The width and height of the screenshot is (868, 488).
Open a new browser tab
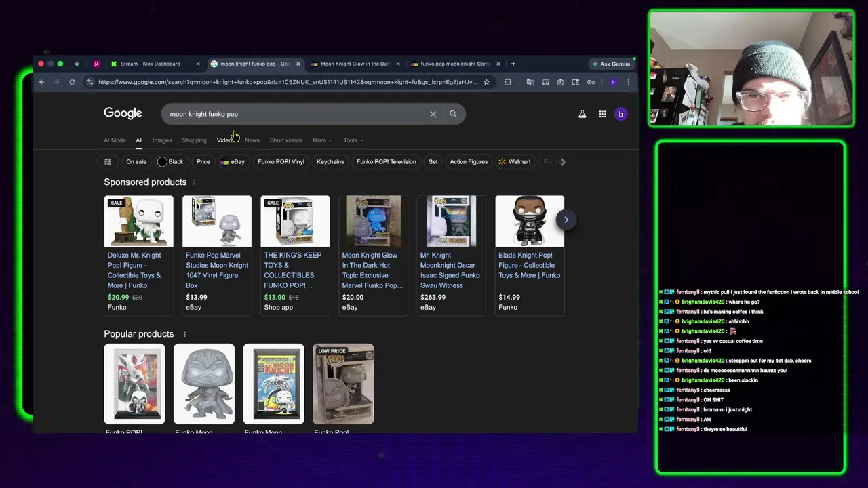[513, 64]
